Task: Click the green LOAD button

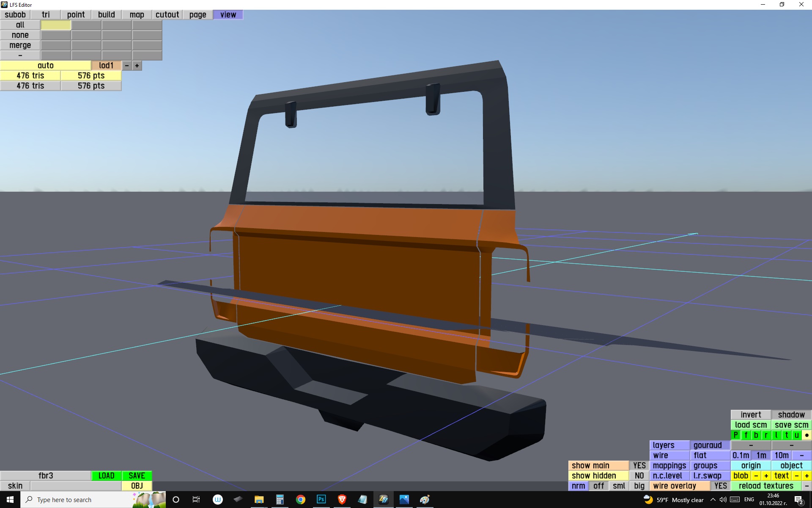Action: click(x=106, y=475)
